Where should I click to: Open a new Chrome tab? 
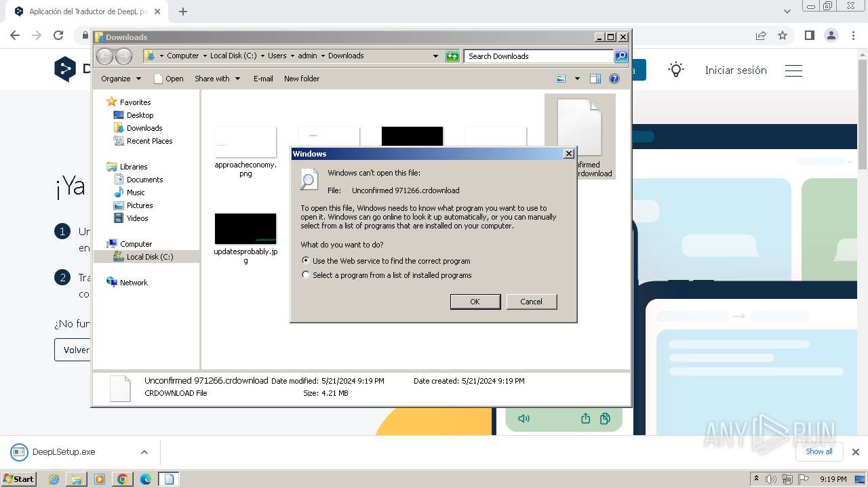183,12
